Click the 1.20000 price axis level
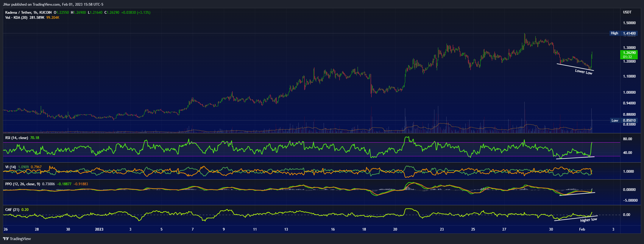Image resolution: width=644 pixels, height=244 pixels. click(629, 61)
